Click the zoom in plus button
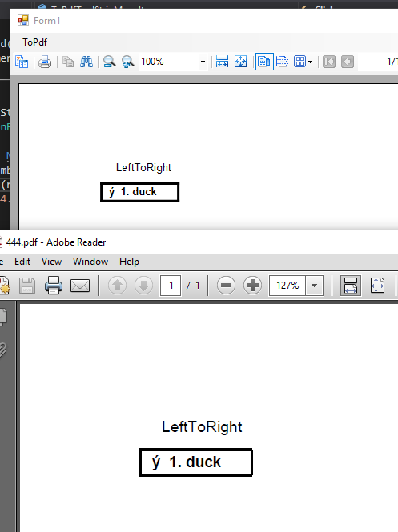Viewport: 398px width, 532px height. (252, 286)
